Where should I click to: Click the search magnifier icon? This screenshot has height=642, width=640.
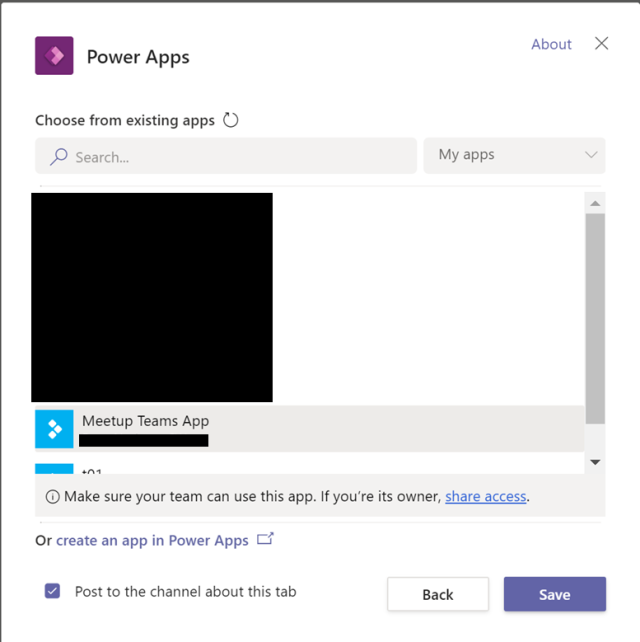point(59,156)
